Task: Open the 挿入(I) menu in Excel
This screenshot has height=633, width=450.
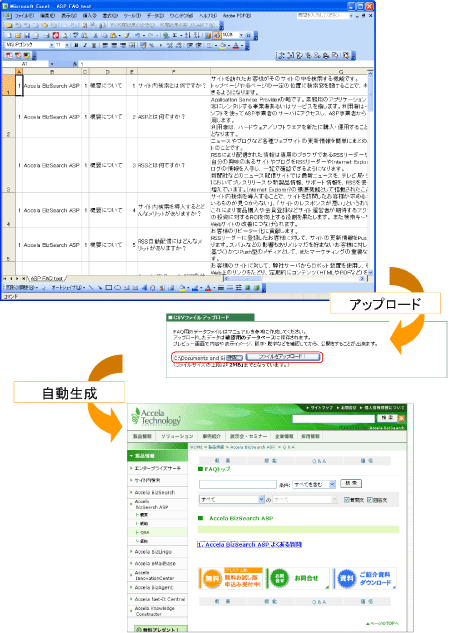Action: (x=90, y=15)
